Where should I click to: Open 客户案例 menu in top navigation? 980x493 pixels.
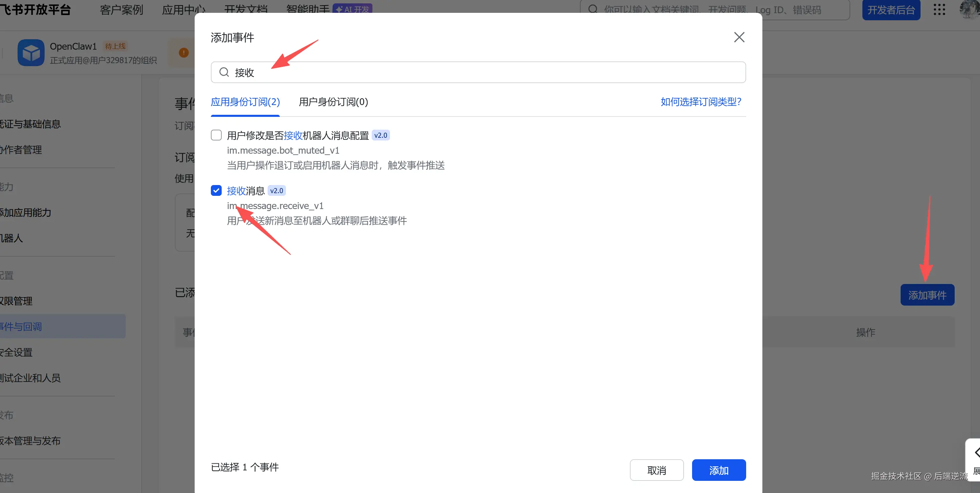coord(121,10)
